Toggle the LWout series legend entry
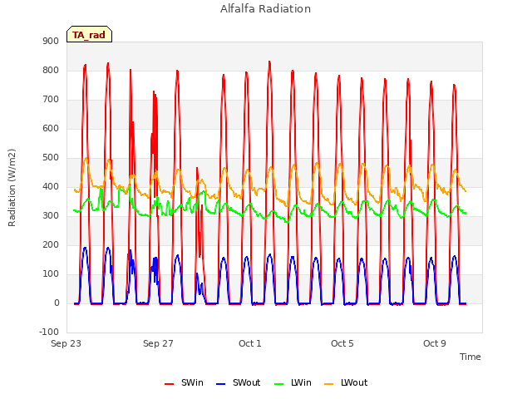 tap(346, 382)
